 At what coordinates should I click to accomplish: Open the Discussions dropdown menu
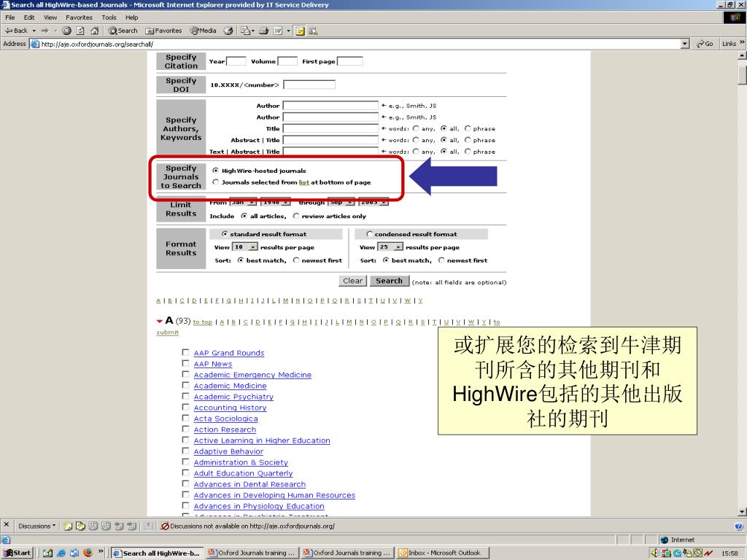(x=36, y=526)
